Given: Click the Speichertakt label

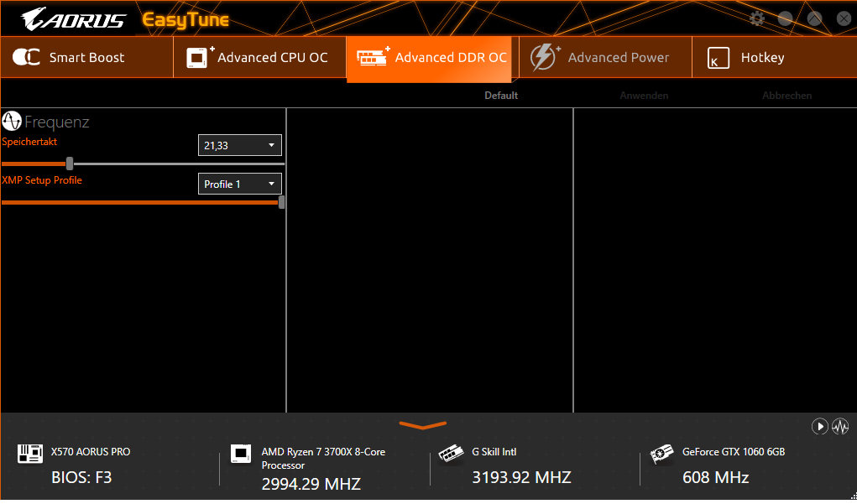Looking at the screenshot, I should (x=29, y=142).
